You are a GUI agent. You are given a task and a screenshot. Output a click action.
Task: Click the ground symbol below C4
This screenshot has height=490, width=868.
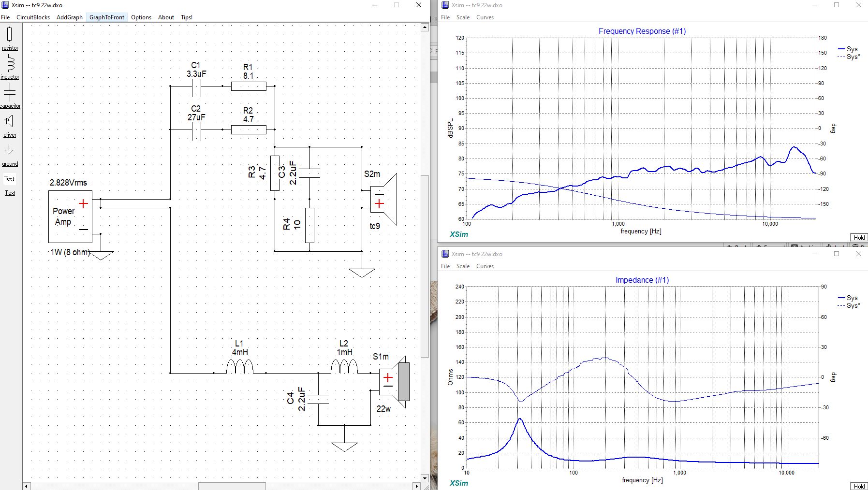click(344, 447)
